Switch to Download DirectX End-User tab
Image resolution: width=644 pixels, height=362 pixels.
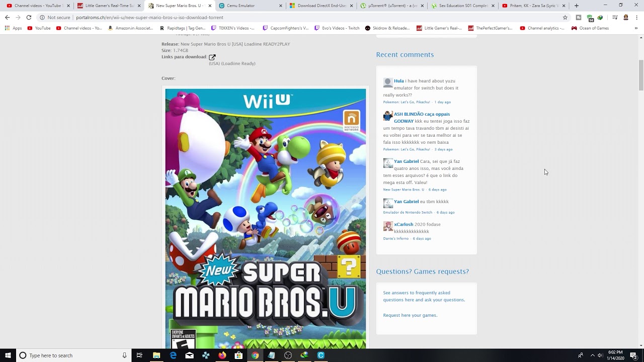coord(321,6)
